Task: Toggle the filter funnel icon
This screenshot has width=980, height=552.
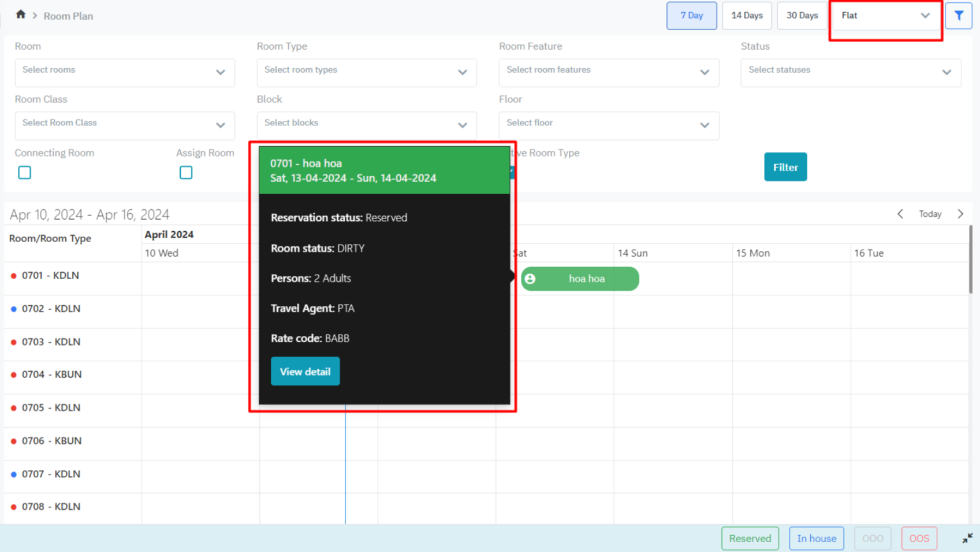Action: (x=959, y=16)
